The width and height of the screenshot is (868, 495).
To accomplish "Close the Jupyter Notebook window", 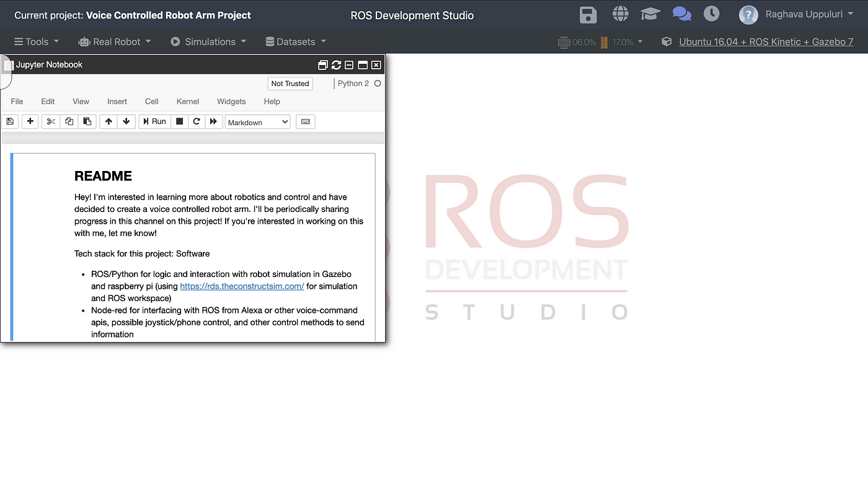I will click(x=376, y=65).
